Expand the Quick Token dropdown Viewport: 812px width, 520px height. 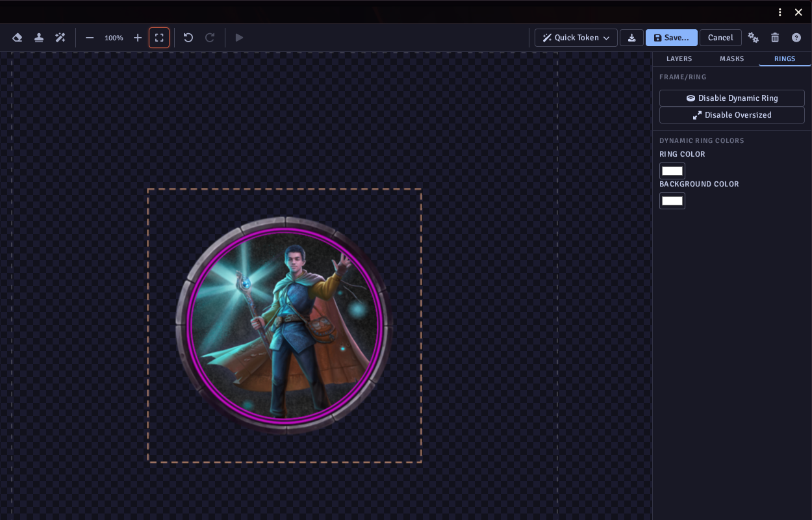(x=576, y=38)
